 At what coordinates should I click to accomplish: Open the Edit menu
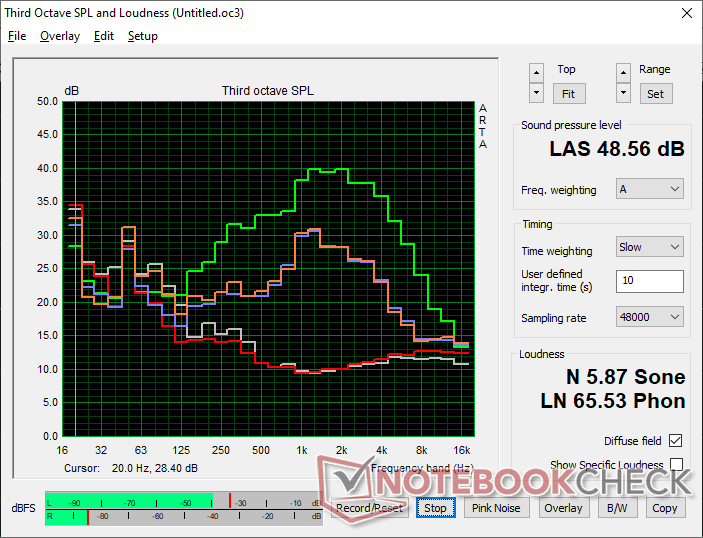[104, 36]
